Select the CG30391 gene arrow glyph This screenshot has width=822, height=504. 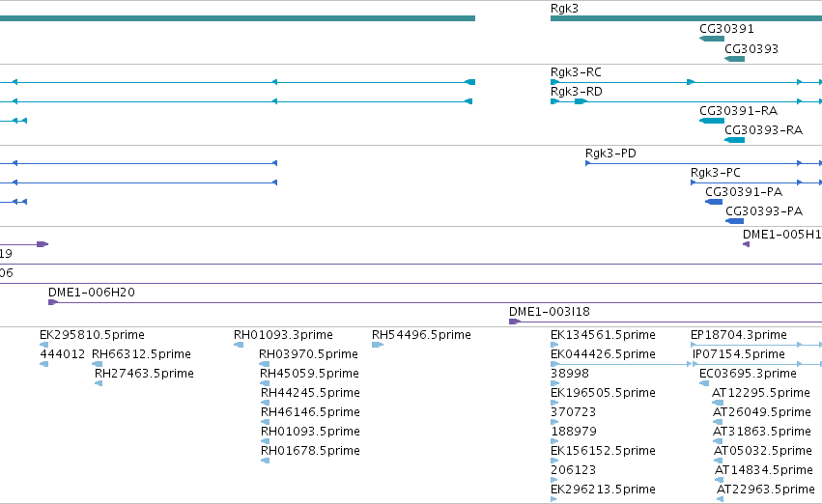point(711,39)
